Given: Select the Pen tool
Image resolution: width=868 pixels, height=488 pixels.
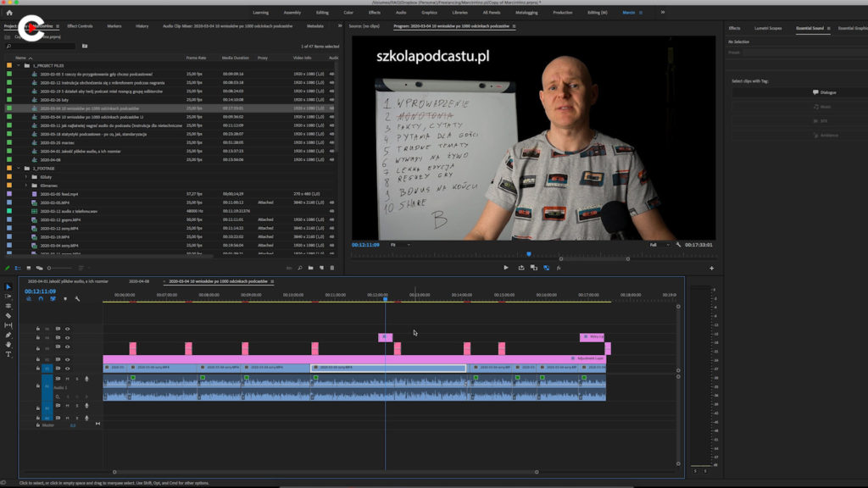Looking at the screenshot, I should pyautogui.click(x=8, y=335).
